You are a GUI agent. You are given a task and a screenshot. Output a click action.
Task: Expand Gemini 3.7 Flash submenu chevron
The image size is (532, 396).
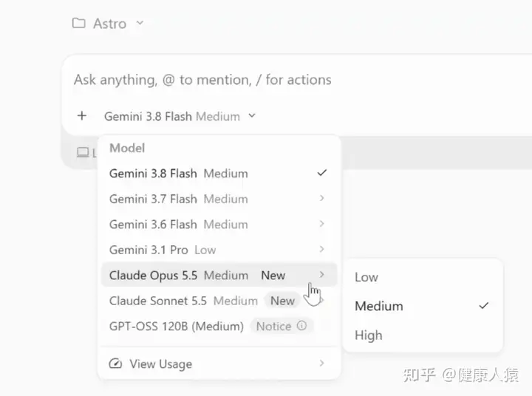coord(321,198)
